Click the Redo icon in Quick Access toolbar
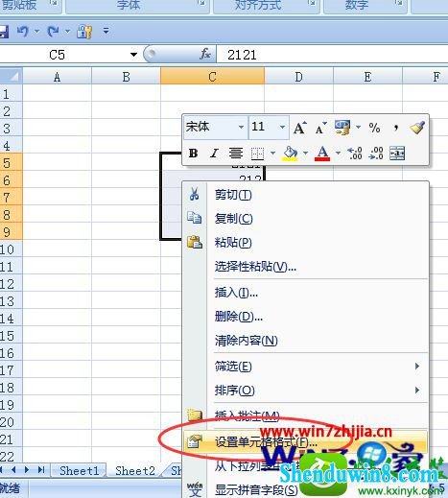 [x=53, y=32]
